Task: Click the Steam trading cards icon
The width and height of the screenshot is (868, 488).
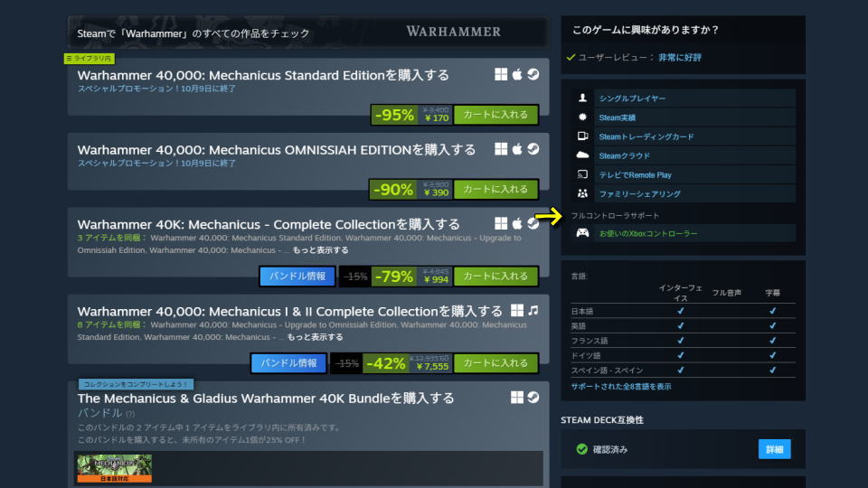Action: click(582, 136)
